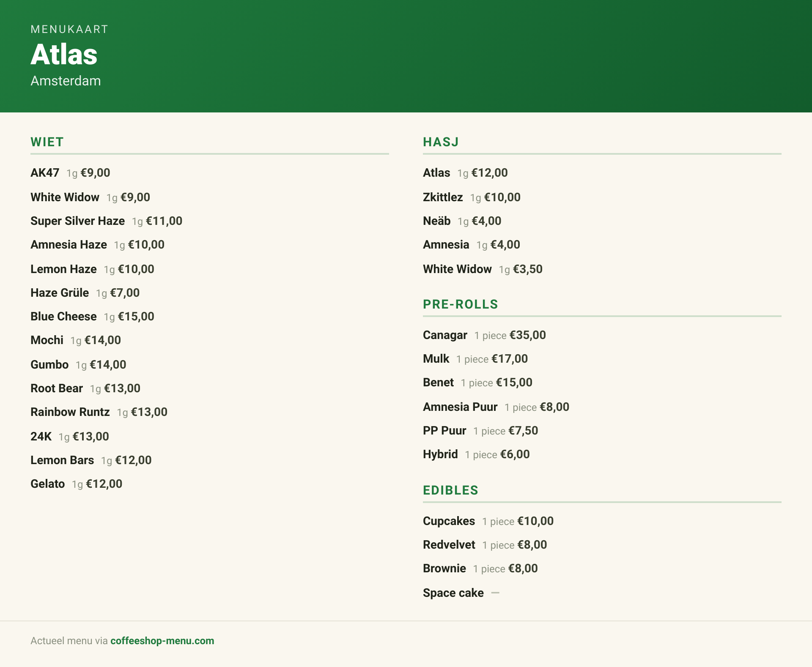Select the AK47 menu item

coord(70,173)
